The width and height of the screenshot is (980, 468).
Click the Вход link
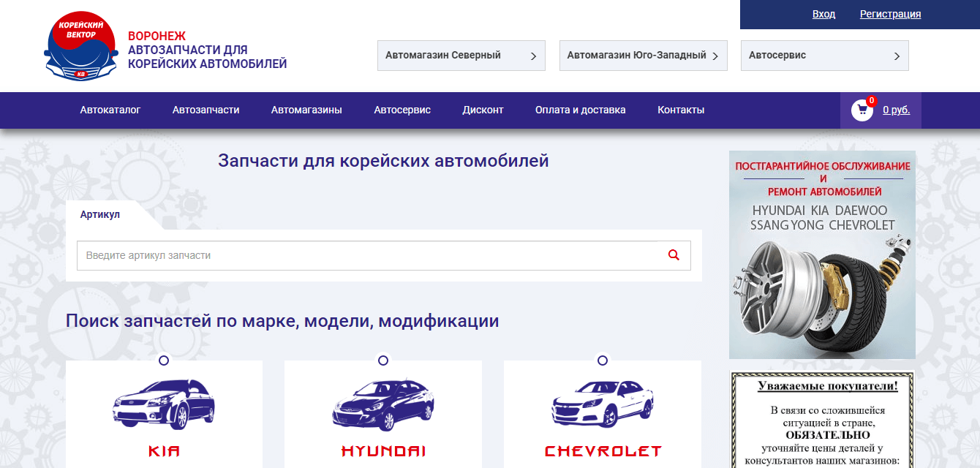[823, 13]
